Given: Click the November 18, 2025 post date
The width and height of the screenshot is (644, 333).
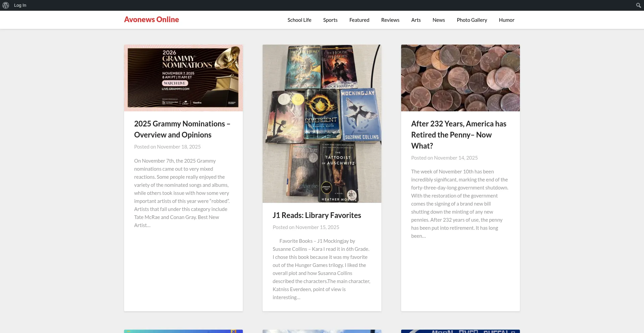Looking at the screenshot, I should pyautogui.click(x=178, y=147).
